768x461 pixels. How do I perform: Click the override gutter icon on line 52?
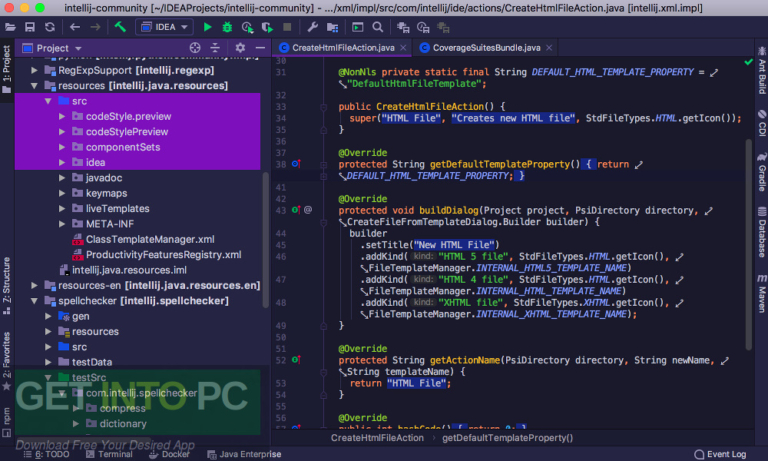click(x=296, y=360)
